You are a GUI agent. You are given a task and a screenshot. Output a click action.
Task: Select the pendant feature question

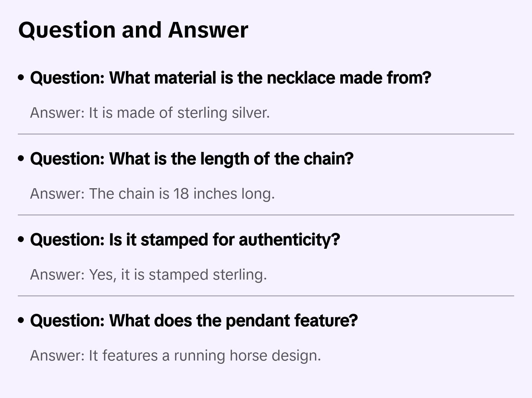(x=194, y=321)
